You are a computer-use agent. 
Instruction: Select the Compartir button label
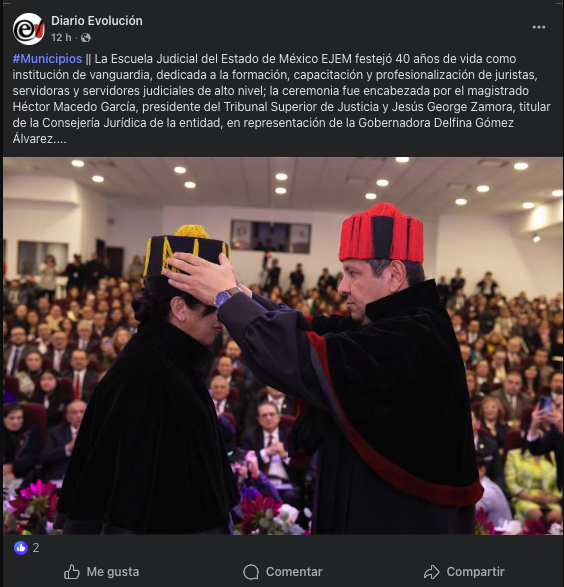click(x=475, y=572)
